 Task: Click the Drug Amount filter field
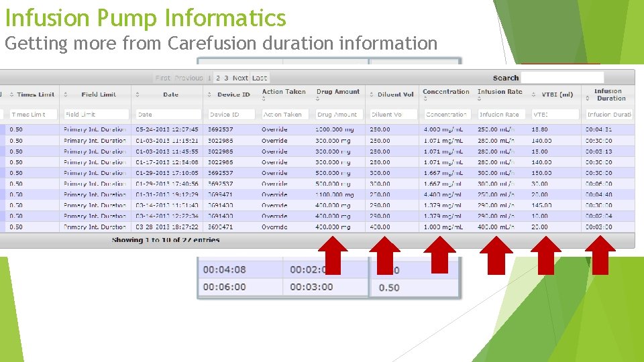click(x=339, y=115)
